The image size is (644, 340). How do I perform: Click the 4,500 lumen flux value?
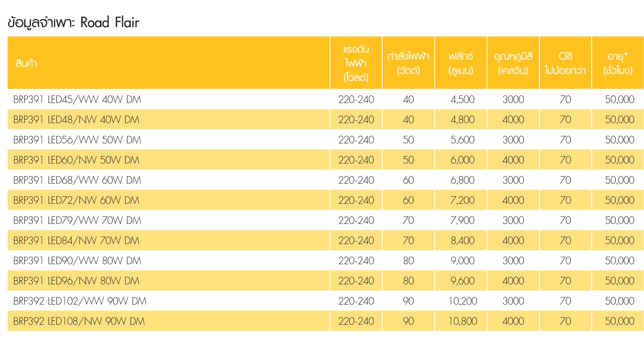coord(463,99)
